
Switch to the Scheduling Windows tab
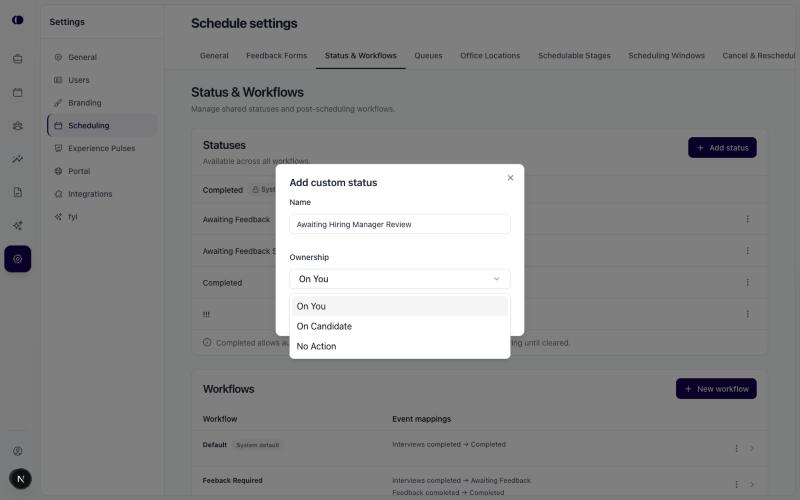click(666, 56)
